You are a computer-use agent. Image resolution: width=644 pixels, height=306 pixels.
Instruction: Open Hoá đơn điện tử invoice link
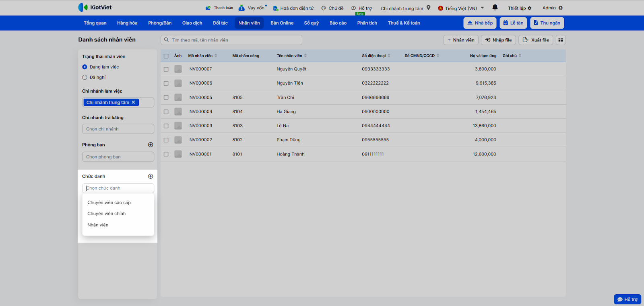(x=293, y=8)
